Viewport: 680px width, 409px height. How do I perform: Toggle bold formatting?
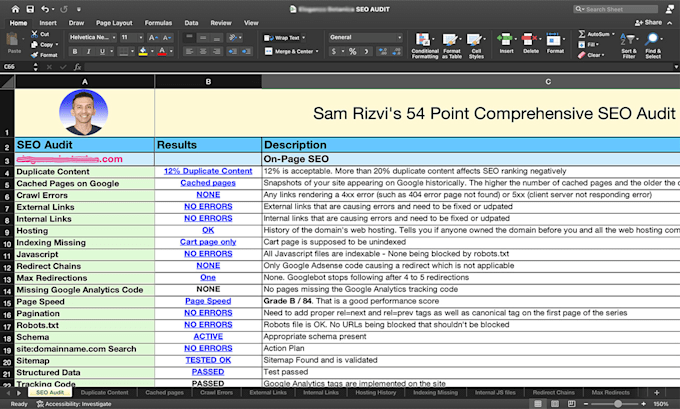click(75, 52)
